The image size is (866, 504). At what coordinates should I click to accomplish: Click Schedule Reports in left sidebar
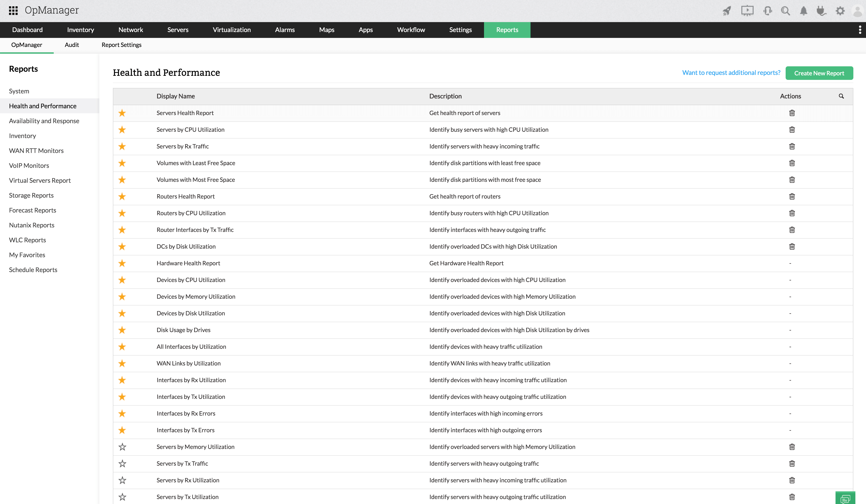pyautogui.click(x=33, y=269)
